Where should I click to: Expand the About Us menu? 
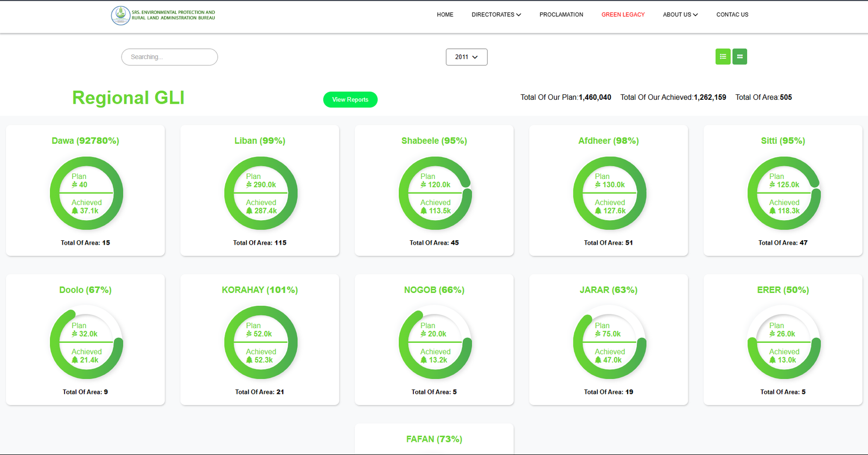coord(680,15)
